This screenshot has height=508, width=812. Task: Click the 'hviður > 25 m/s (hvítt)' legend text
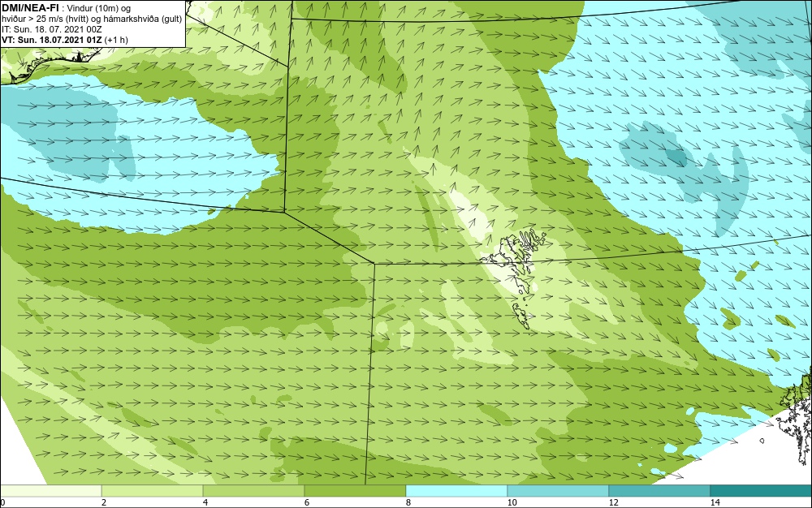45,19
